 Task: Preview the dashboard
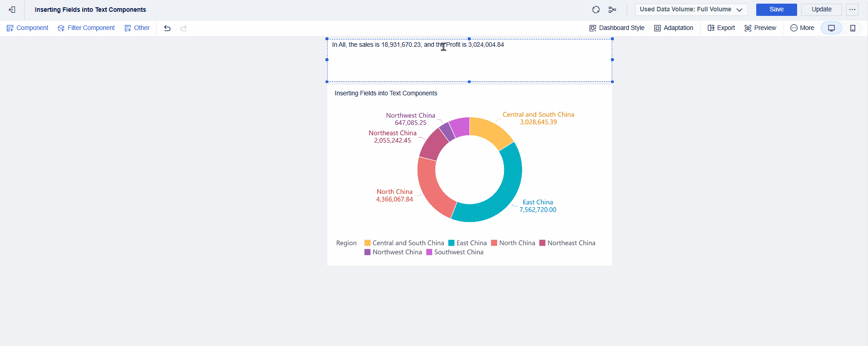tap(760, 28)
